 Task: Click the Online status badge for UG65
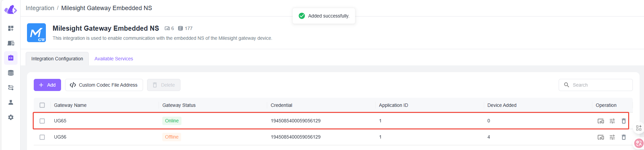coord(172,121)
